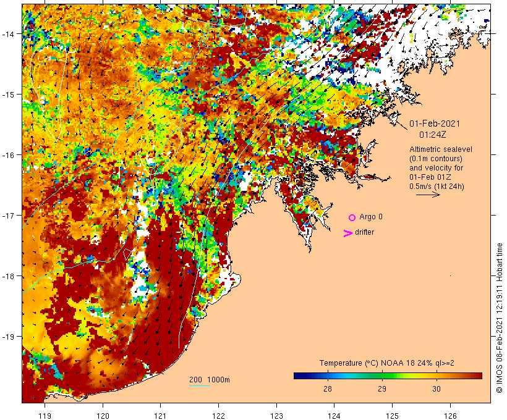Click the colorbar tick label '30'

point(437,388)
